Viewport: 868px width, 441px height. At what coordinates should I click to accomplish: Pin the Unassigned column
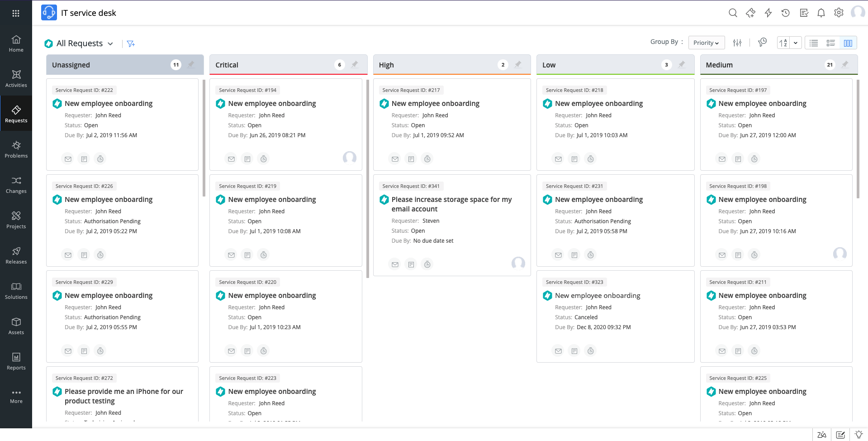click(x=191, y=64)
